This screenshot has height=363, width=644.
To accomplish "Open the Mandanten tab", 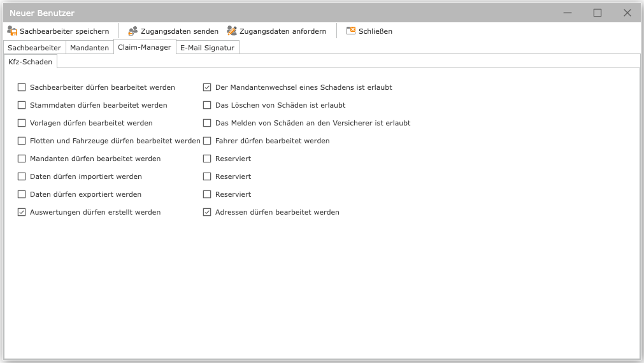I will [89, 48].
